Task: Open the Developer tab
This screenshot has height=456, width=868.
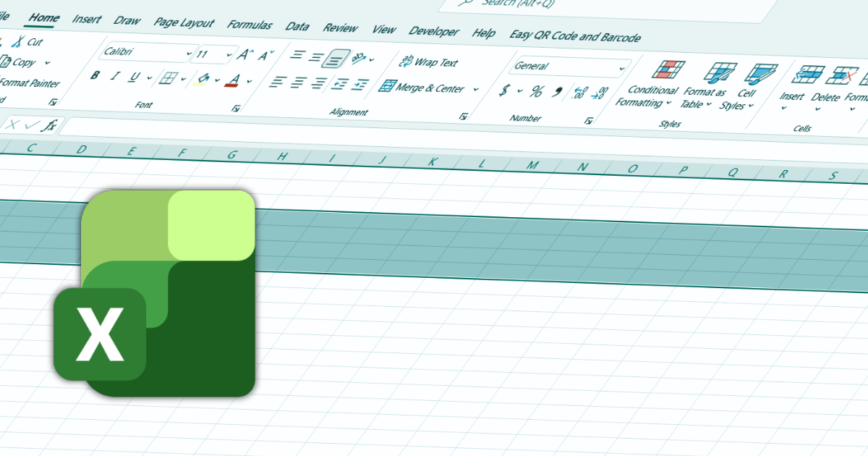Action: [x=434, y=31]
